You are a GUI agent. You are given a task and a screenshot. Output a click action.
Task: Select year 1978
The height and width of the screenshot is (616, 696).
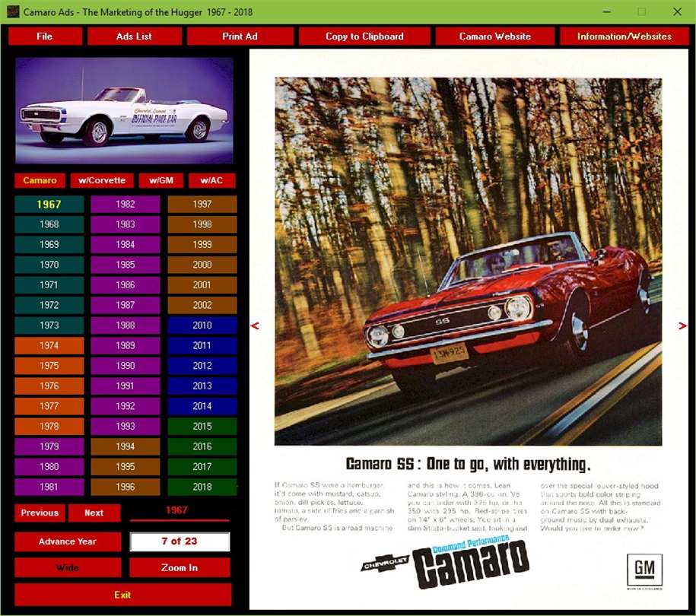point(49,427)
